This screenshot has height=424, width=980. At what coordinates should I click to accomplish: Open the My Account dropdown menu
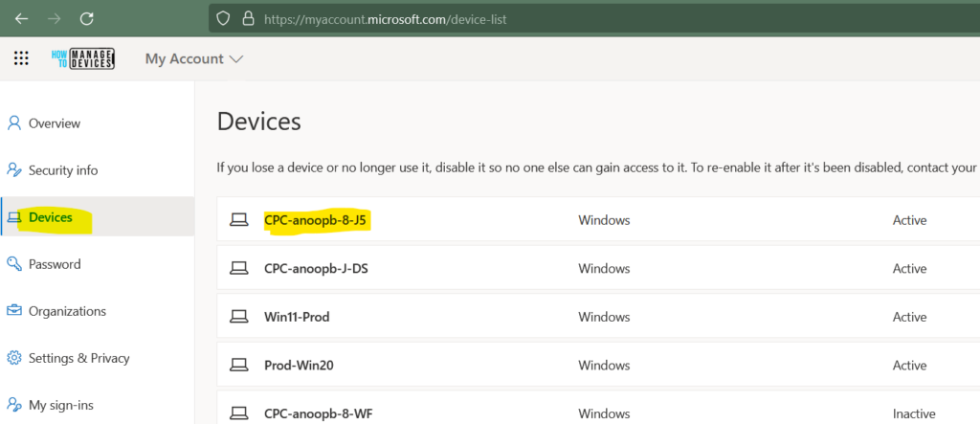point(193,58)
